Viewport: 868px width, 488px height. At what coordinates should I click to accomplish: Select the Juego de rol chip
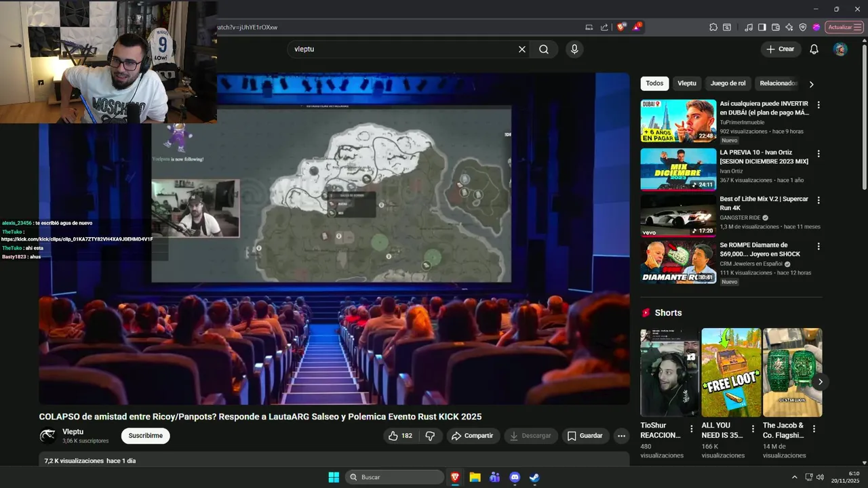tap(728, 83)
